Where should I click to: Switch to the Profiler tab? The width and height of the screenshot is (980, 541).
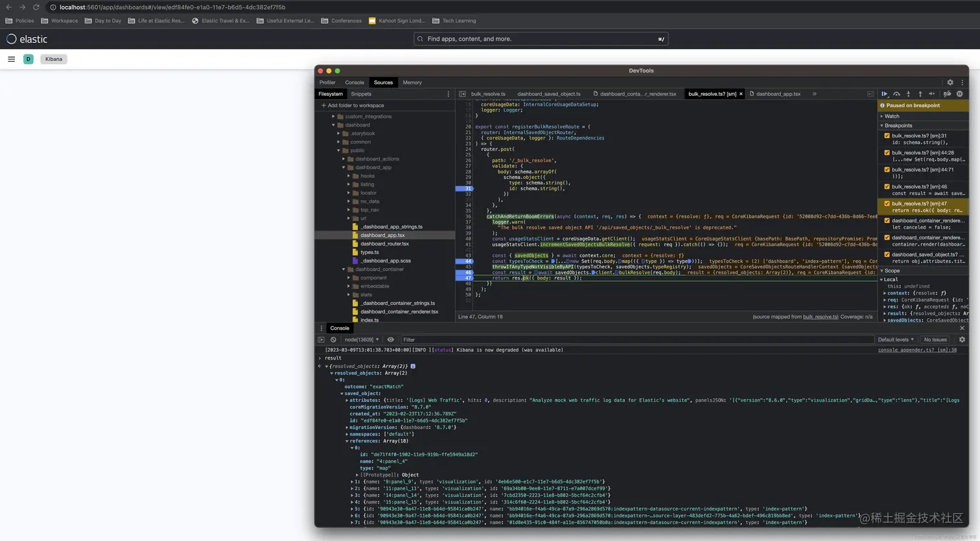(x=327, y=82)
